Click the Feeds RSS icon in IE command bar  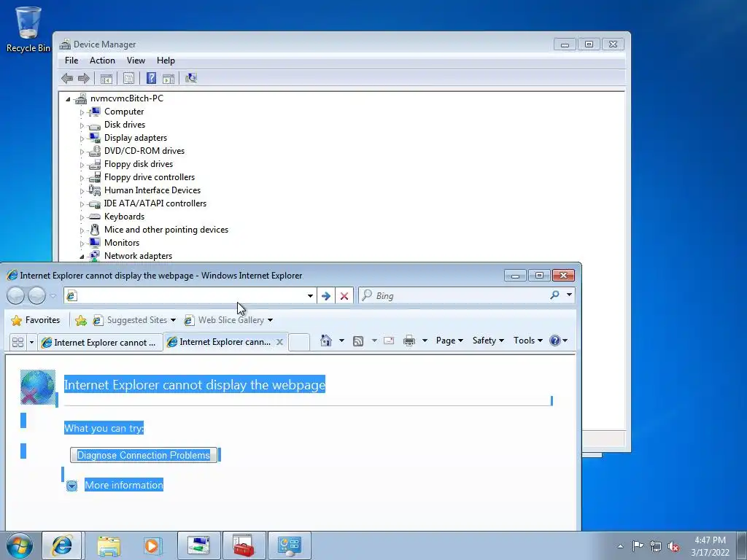(358, 341)
